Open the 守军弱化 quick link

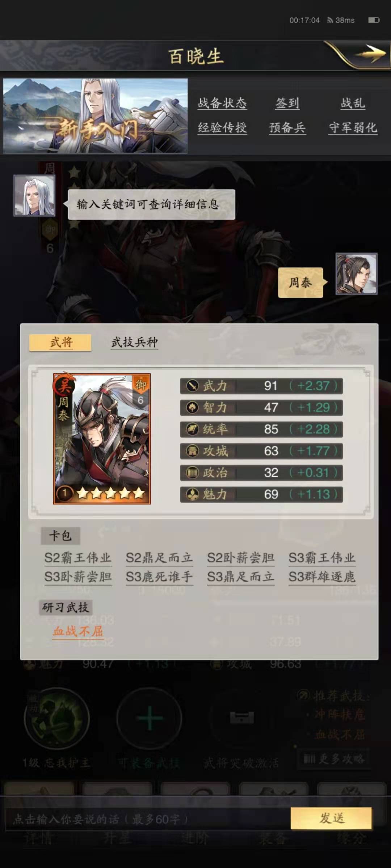[353, 128]
